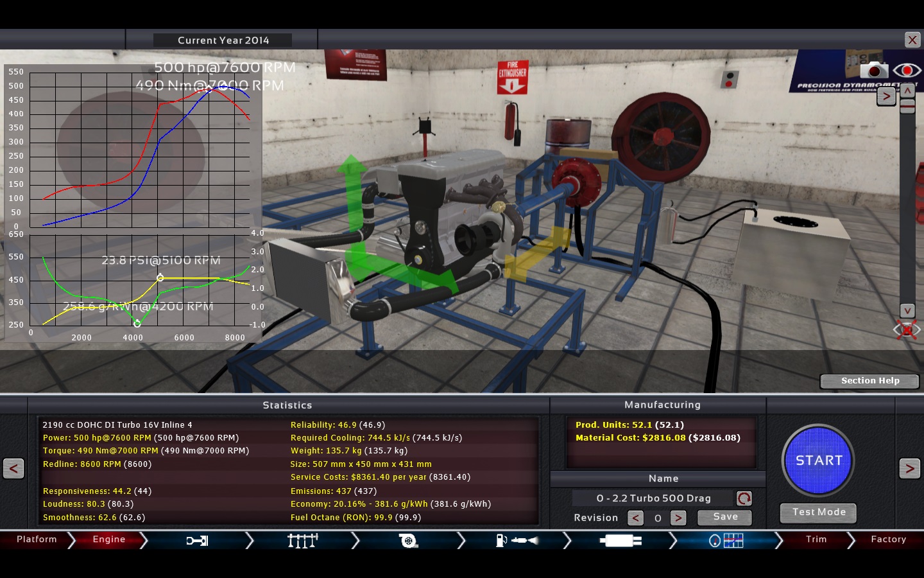Switch to the Trim tab
Viewport: 924px width, 578px height.
coord(816,539)
